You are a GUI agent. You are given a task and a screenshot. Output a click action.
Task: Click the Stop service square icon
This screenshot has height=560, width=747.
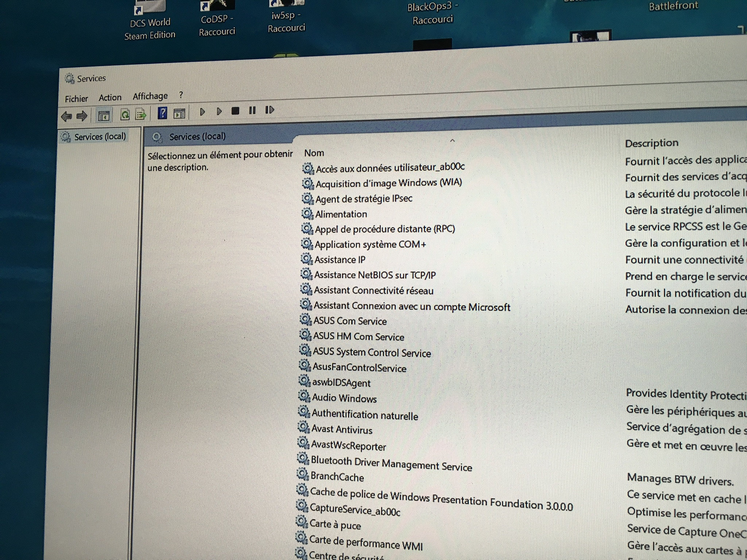(x=235, y=110)
